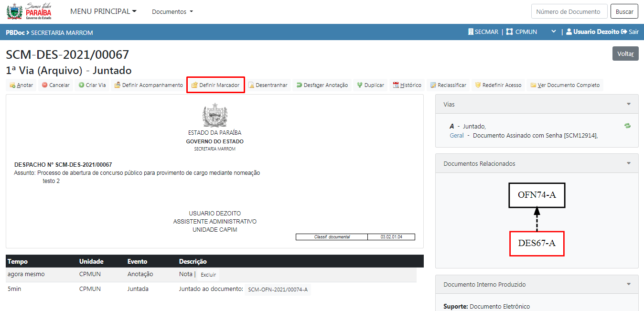The width and height of the screenshot is (644, 311).
Task: Open the MENU PRINCIPAL dropdown
Action: tap(103, 11)
